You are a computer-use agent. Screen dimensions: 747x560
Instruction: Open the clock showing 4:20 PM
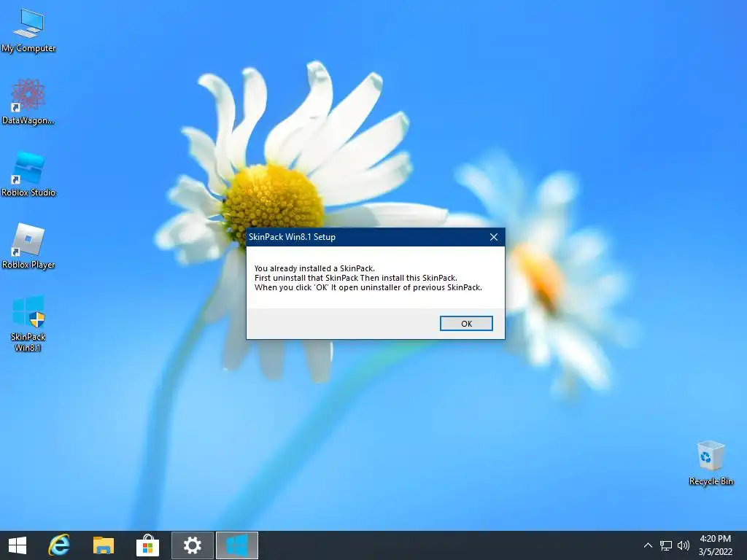click(x=715, y=545)
